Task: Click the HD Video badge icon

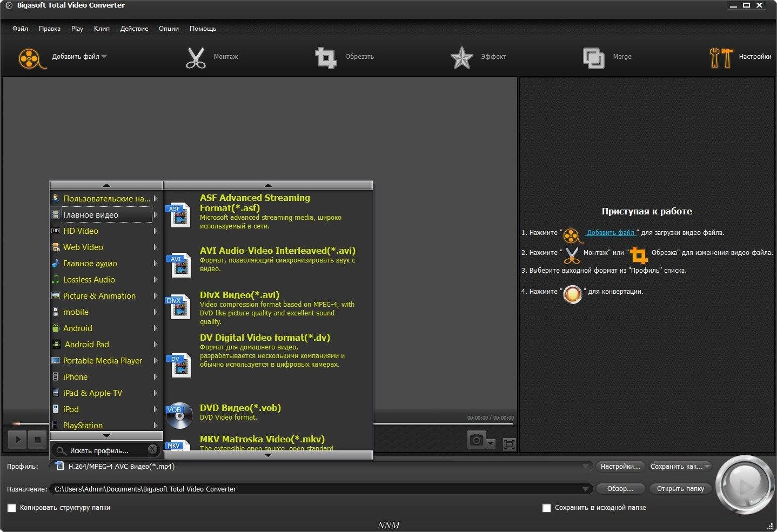Action: (56, 231)
